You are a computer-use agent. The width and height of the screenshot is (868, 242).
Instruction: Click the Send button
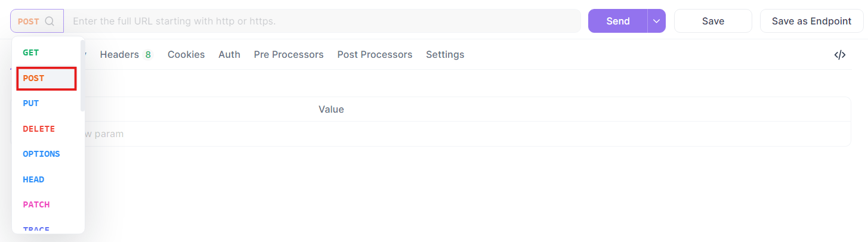[618, 21]
